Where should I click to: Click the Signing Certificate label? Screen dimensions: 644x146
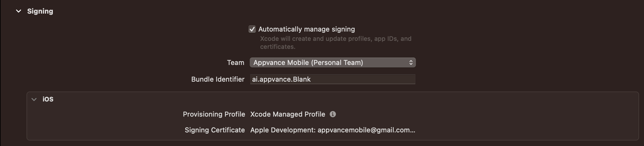pyautogui.click(x=215, y=130)
